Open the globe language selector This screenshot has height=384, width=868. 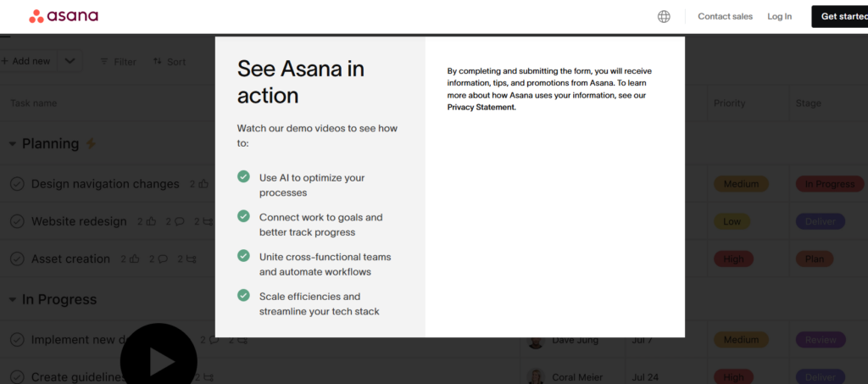click(664, 16)
